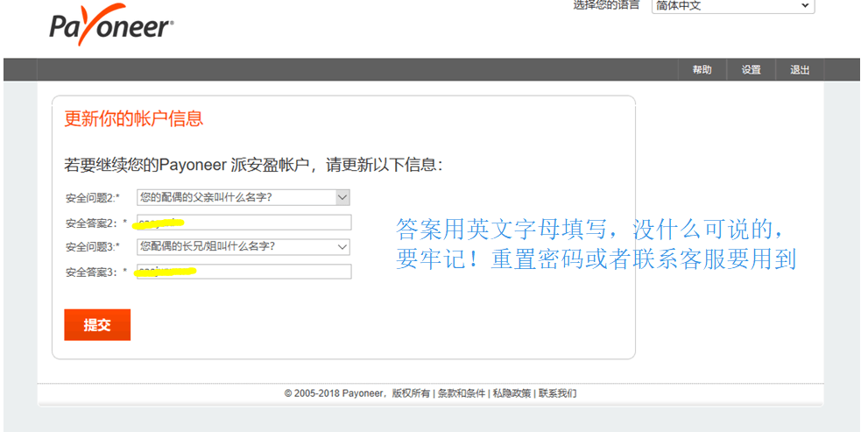Open the 设置 menu item
868x432 pixels.
(x=752, y=70)
